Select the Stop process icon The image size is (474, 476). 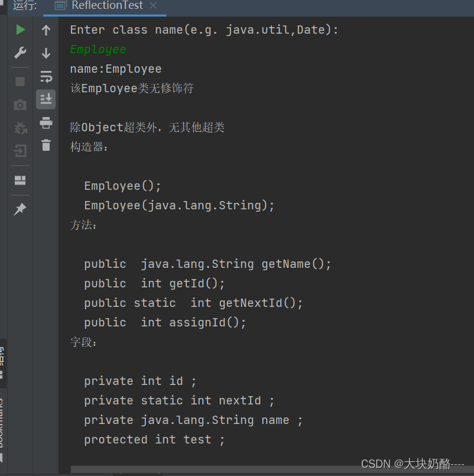[20, 81]
